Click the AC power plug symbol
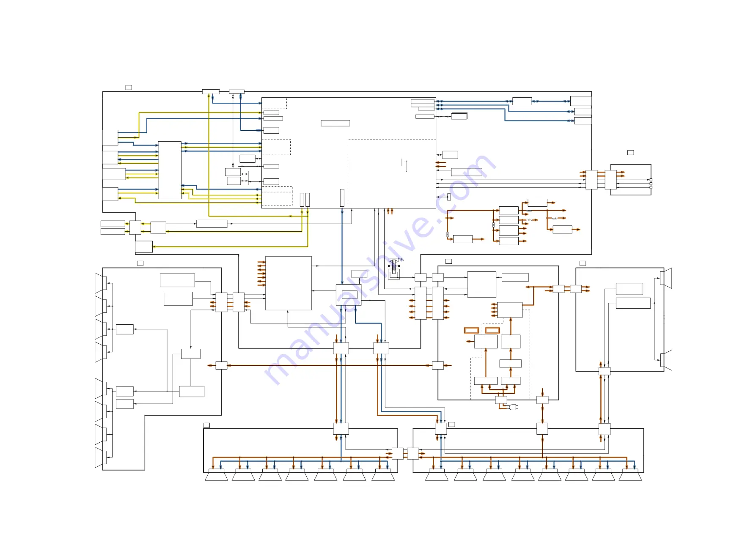Image resolution: width=756 pixels, height=534 pixels. (x=514, y=407)
